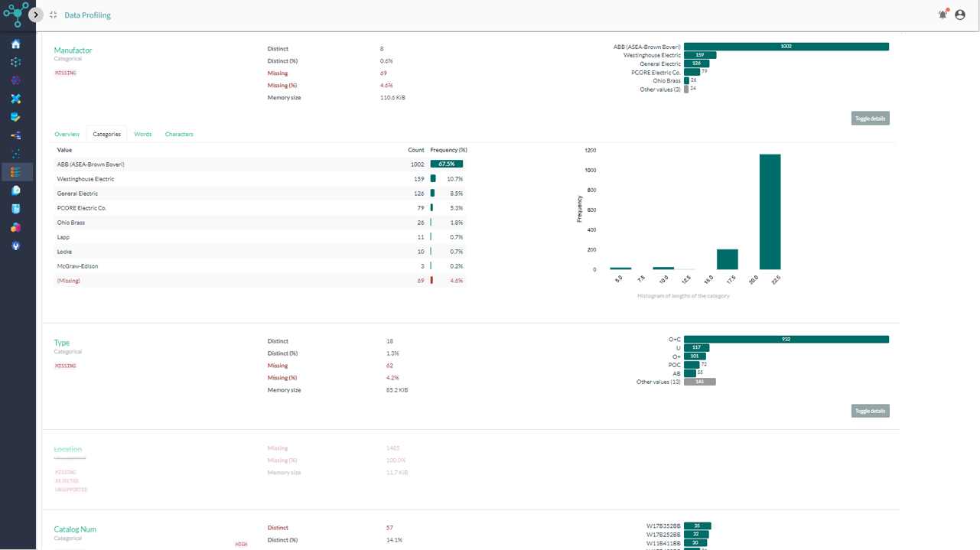Open the user account profile icon
Image resolution: width=980 pixels, height=550 pixels.
tap(960, 15)
